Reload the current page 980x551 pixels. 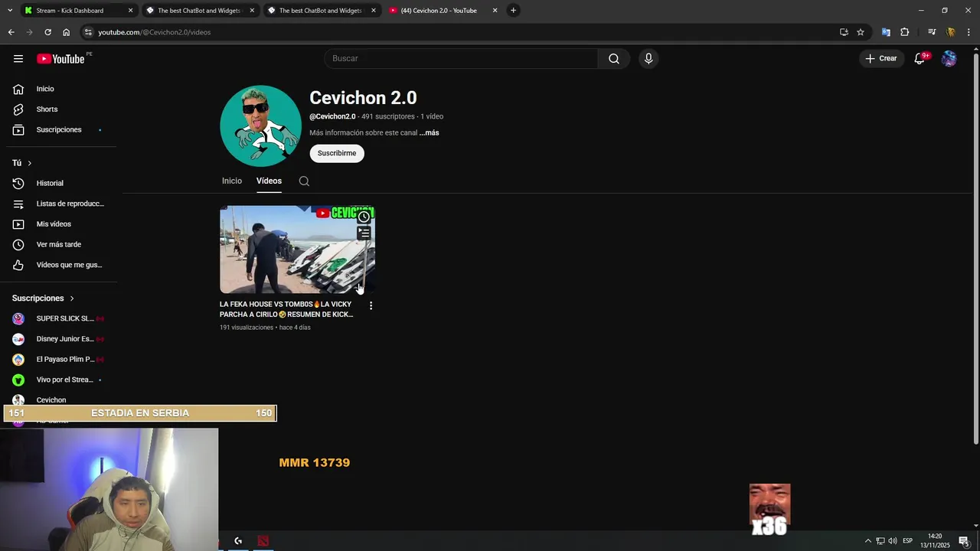pos(47,32)
